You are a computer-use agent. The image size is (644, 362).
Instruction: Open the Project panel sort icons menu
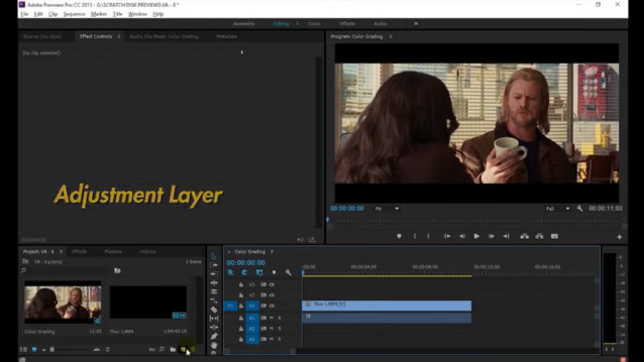(107, 350)
